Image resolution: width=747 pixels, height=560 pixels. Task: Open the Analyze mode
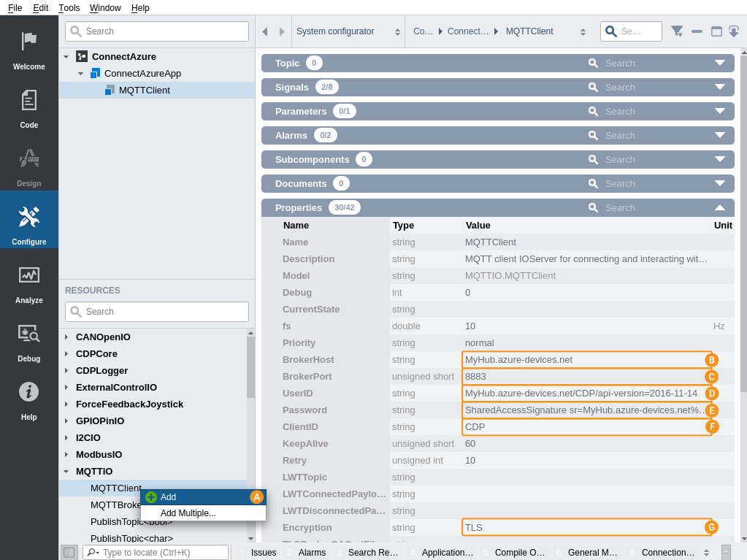click(29, 282)
